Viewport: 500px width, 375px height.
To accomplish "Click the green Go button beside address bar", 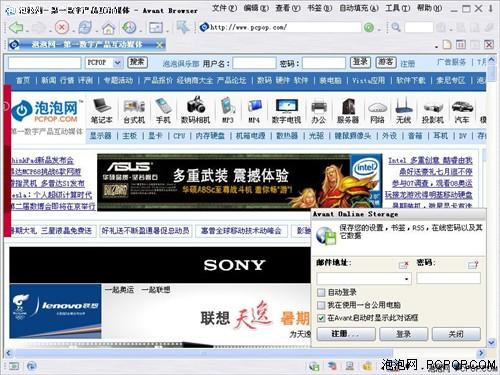I will pyautogui.click(x=368, y=27).
